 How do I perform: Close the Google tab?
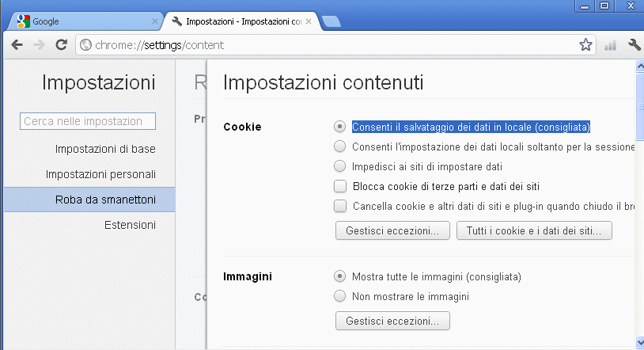coord(154,21)
